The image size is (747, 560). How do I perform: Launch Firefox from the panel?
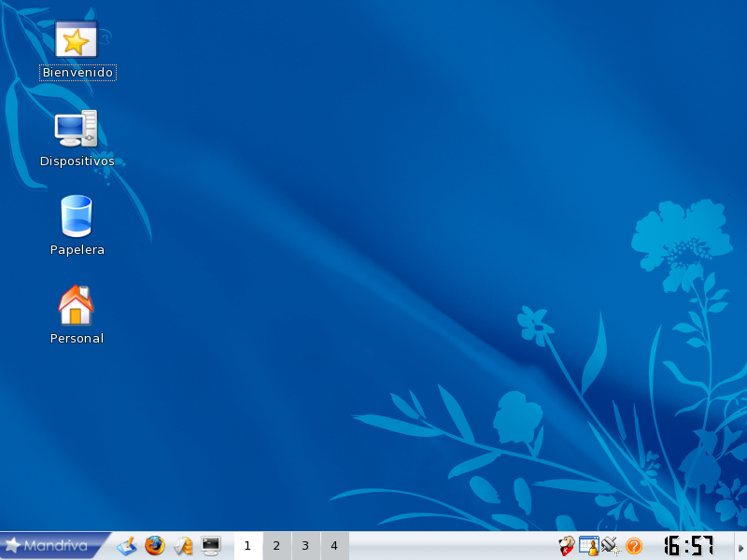(155, 546)
